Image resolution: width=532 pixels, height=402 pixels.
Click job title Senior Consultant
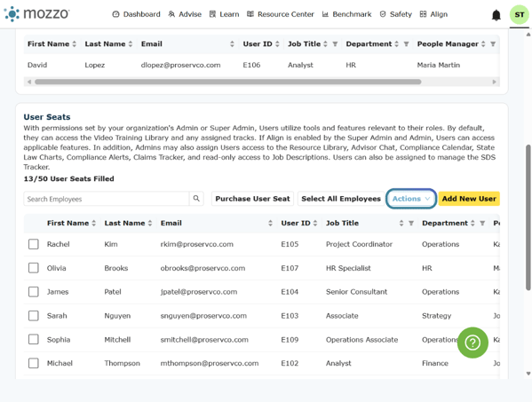click(356, 292)
